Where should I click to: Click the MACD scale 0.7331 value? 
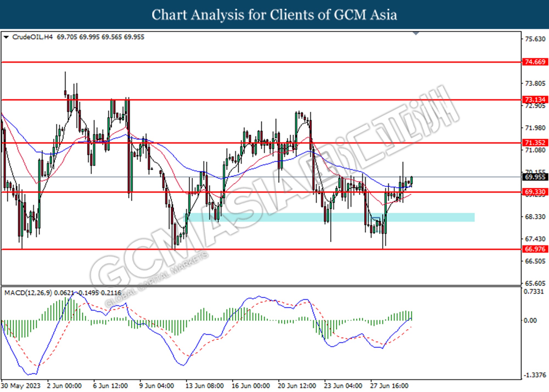534,292
